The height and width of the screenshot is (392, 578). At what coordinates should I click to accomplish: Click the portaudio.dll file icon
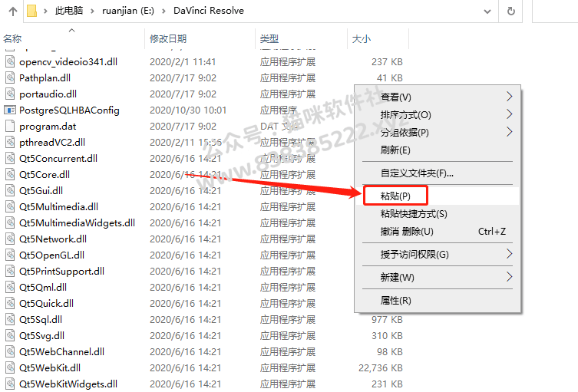(10, 94)
